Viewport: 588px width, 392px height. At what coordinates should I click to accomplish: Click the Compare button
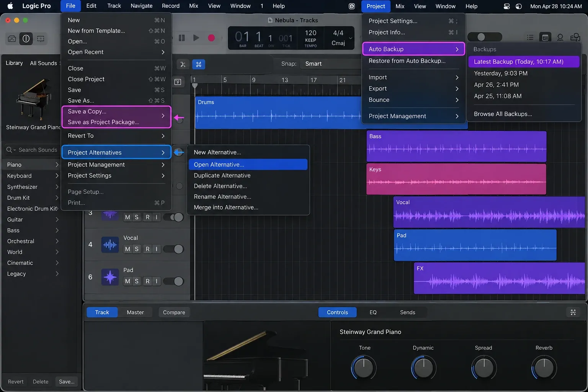click(x=174, y=312)
